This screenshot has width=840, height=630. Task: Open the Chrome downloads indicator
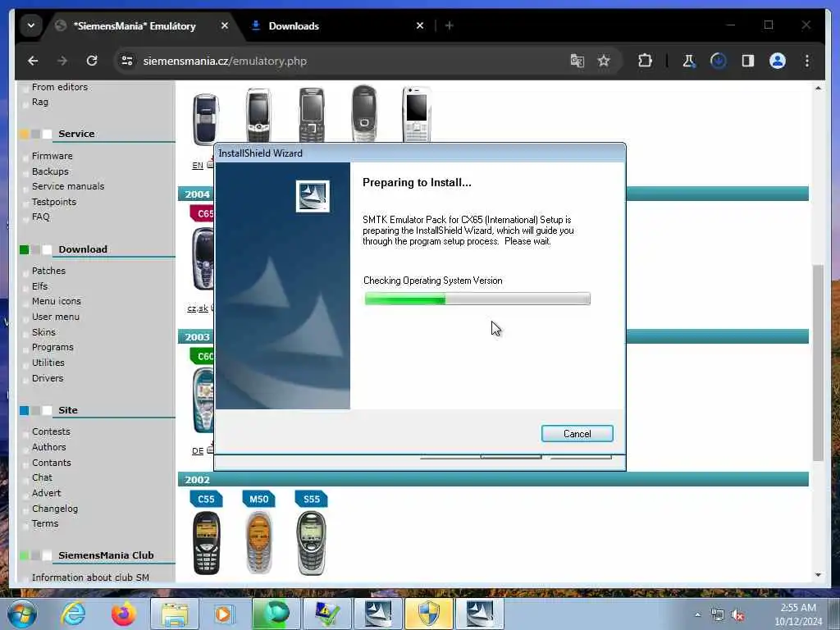tap(719, 61)
